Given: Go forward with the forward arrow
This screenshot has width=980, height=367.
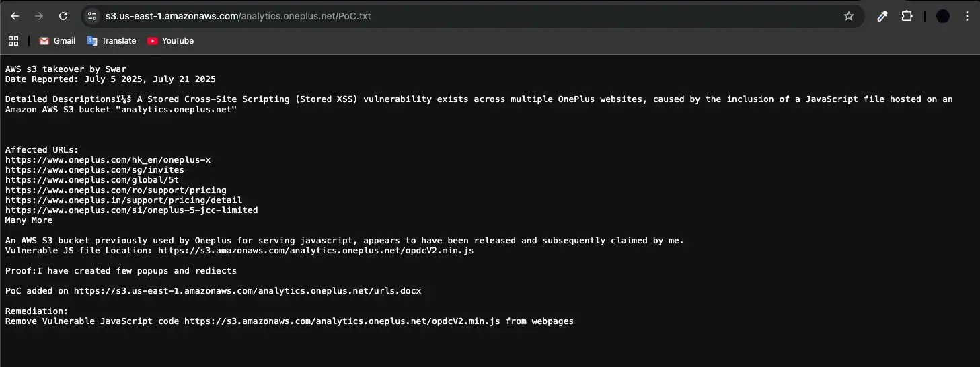Looking at the screenshot, I should [39, 16].
